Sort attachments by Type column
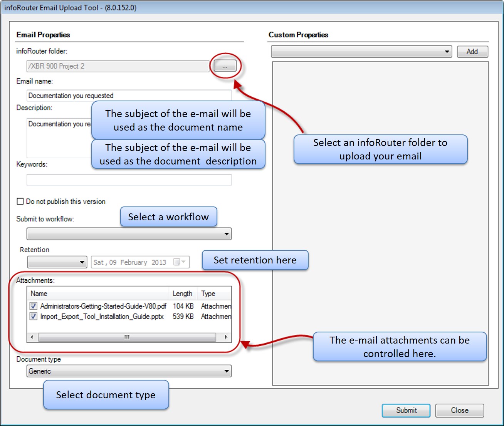 click(214, 294)
